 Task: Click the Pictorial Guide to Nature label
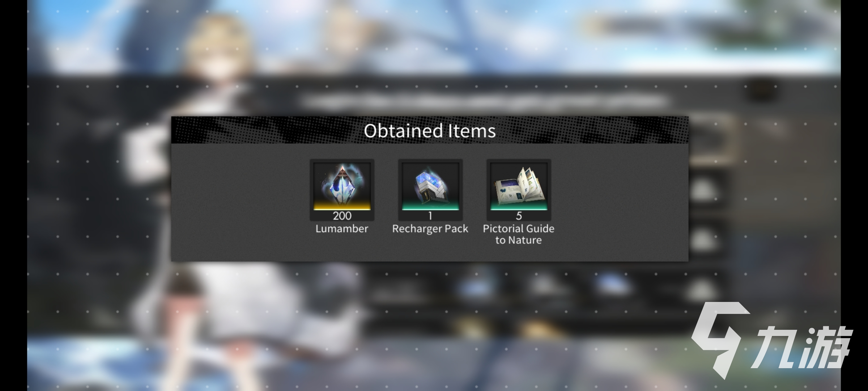click(x=519, y=234)
